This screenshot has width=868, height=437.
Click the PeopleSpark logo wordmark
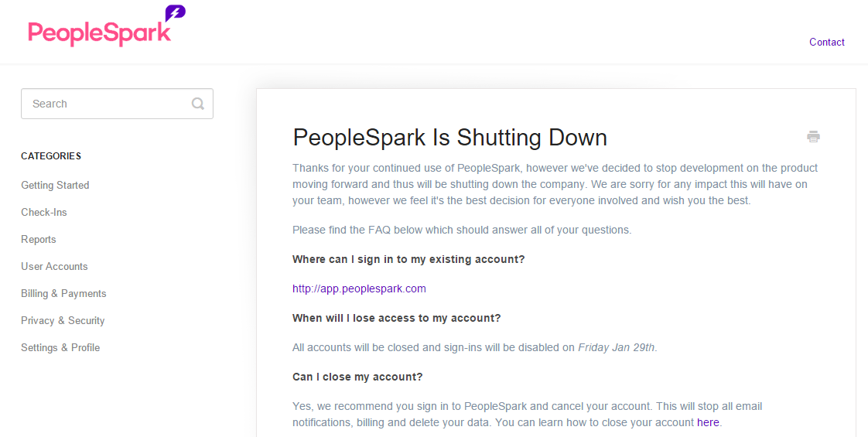(99, 32)
